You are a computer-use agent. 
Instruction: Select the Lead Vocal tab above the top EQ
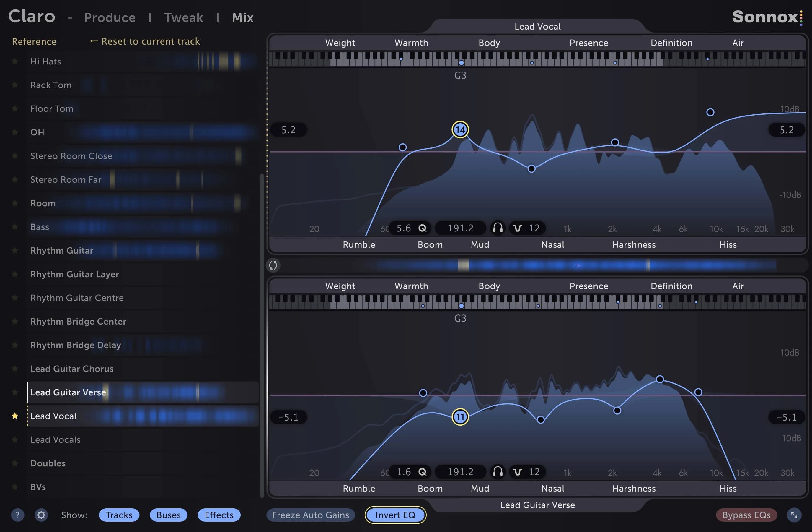pos(538,26)
